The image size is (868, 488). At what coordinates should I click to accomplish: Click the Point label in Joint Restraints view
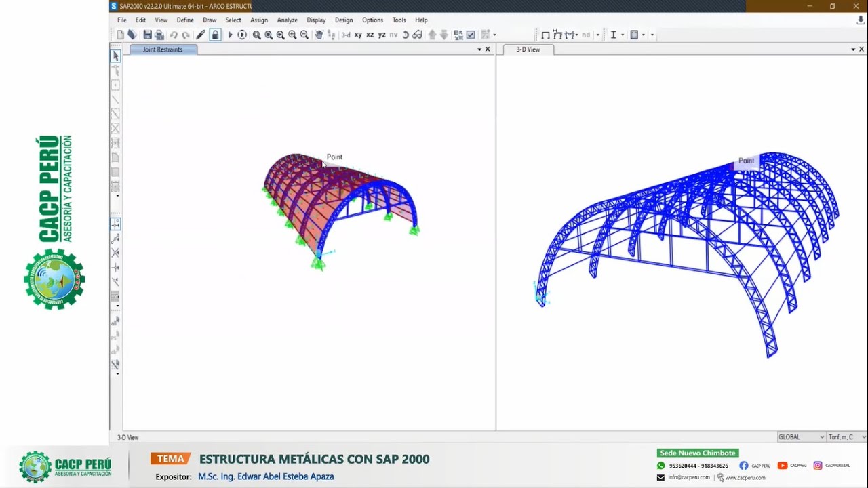coord(334,157)
